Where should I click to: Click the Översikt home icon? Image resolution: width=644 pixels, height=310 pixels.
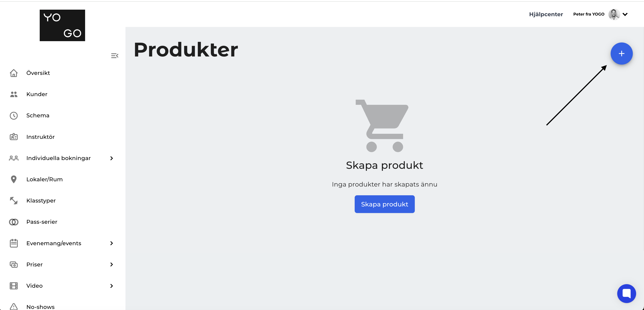14,73
